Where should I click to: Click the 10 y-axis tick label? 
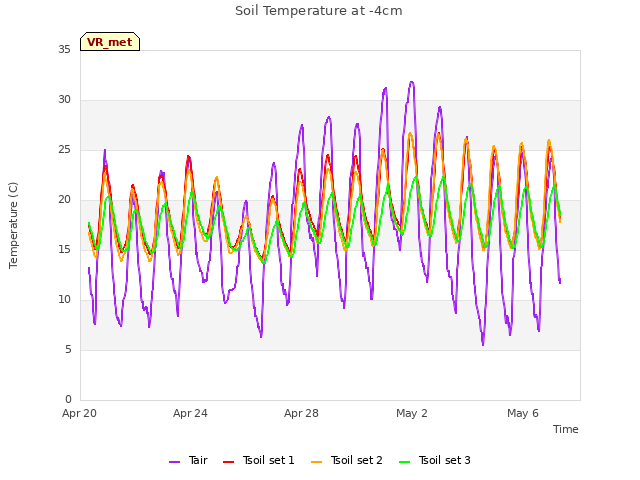(64, 300)
